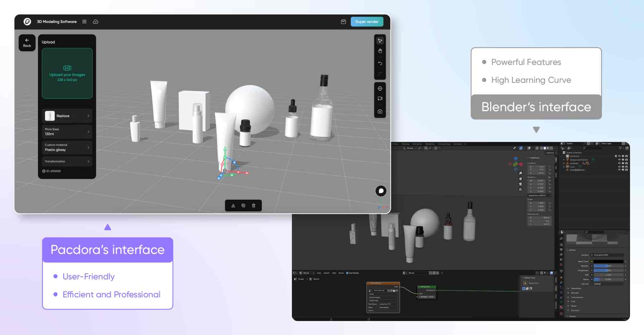The image size is (644, 335).
Task: Click the camera view icon in Blender viewport
Action: point(520,184)
